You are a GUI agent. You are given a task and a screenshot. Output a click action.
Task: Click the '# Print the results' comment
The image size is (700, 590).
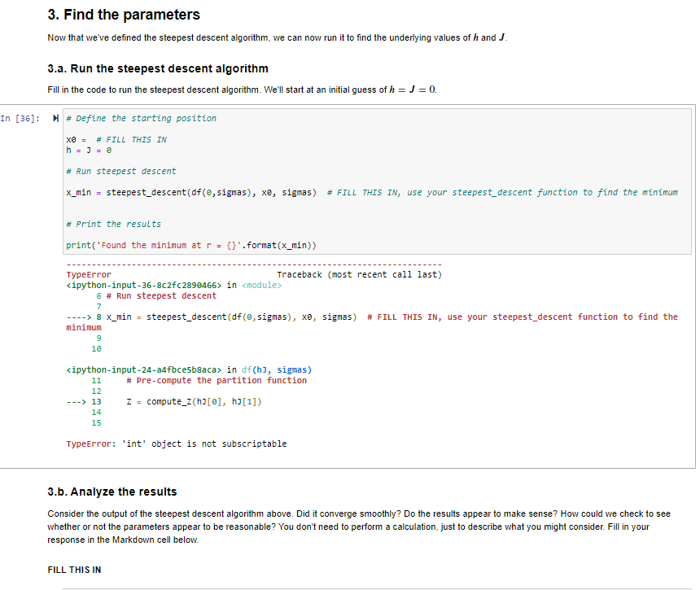[113, 224]
